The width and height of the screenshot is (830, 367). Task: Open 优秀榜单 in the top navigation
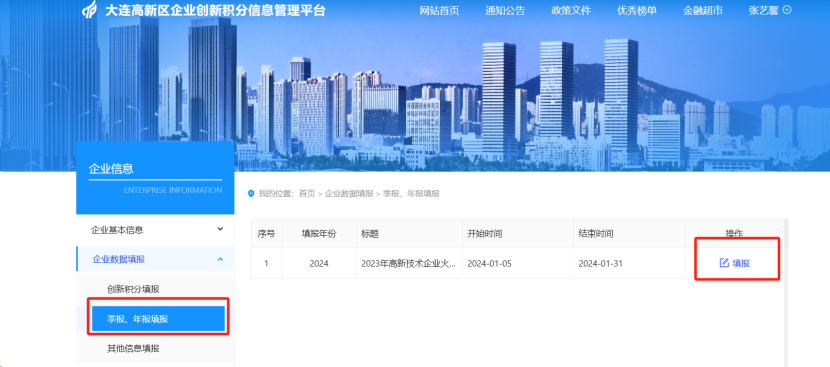637,11
